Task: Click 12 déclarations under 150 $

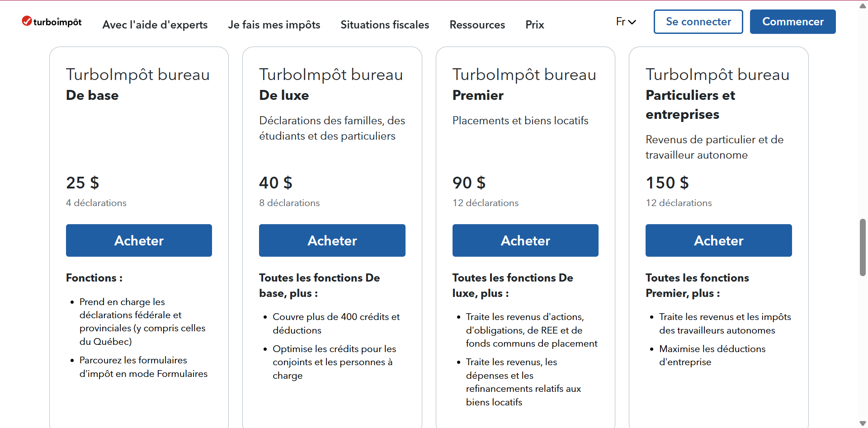Action: [679, 203]
